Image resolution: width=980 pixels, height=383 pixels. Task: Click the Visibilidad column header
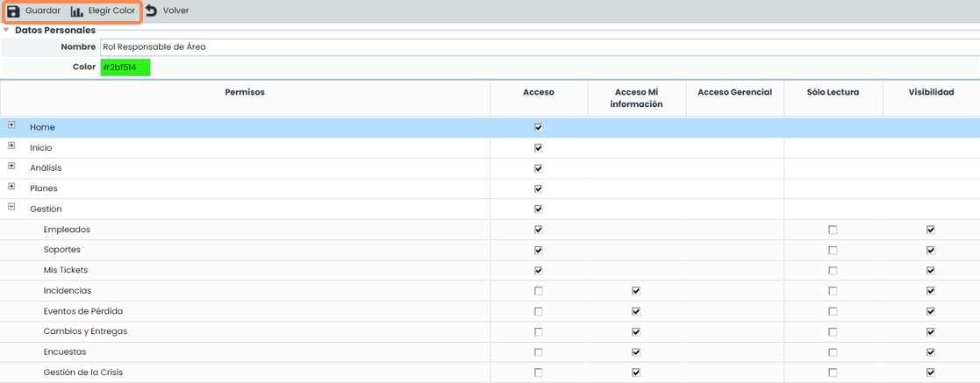pos(930,92)
